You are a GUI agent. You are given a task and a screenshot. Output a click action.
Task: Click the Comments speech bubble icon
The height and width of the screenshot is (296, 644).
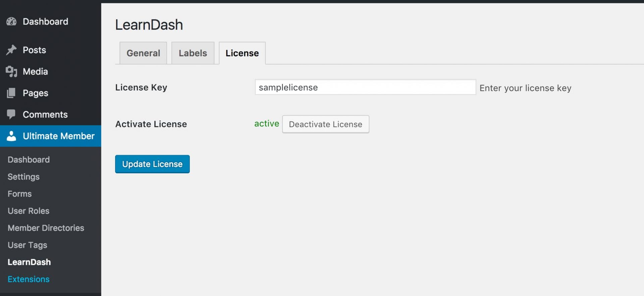(11, 114)
